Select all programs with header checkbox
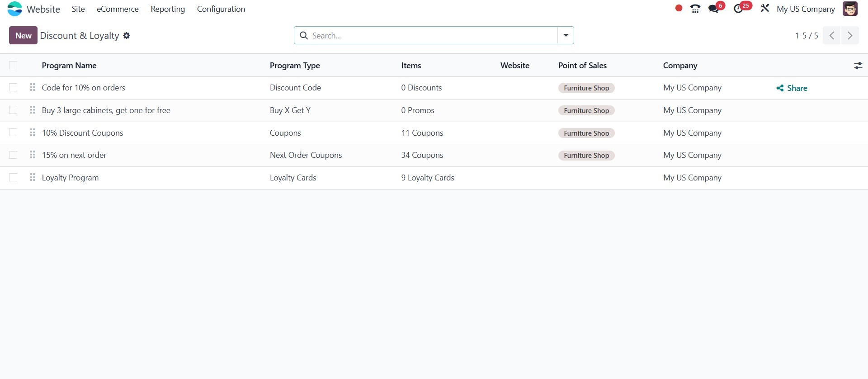Screen dimensions: 868x379 (13, 65)
